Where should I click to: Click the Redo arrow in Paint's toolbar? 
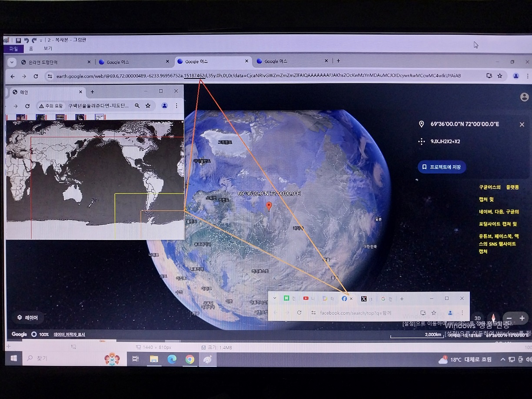[34, 40]
